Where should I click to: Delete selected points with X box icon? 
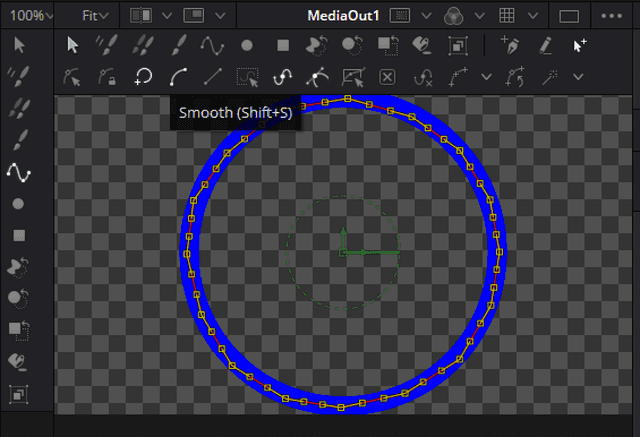click(387, 77)
